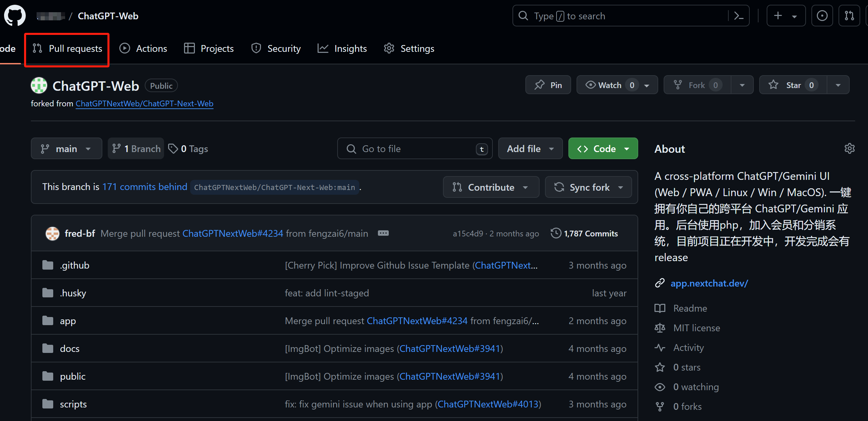868x421 pixels.
Task: Click ChatGPT-Web in the header breadcrumb
Action: pos(108,16)
